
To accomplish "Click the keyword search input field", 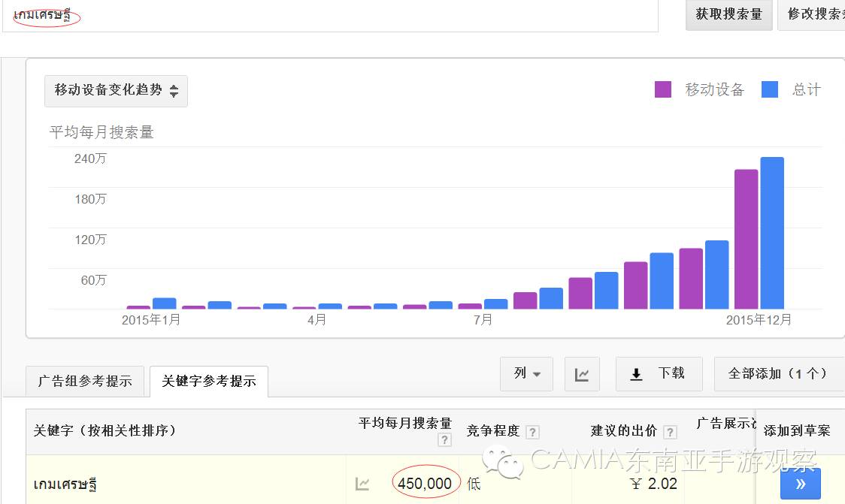I will [x=330, y=15].
